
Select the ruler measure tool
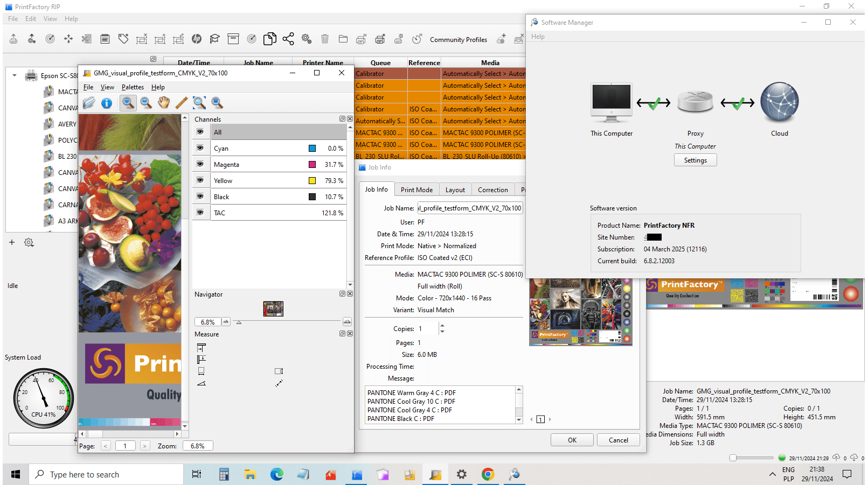(x=182, y=103)
